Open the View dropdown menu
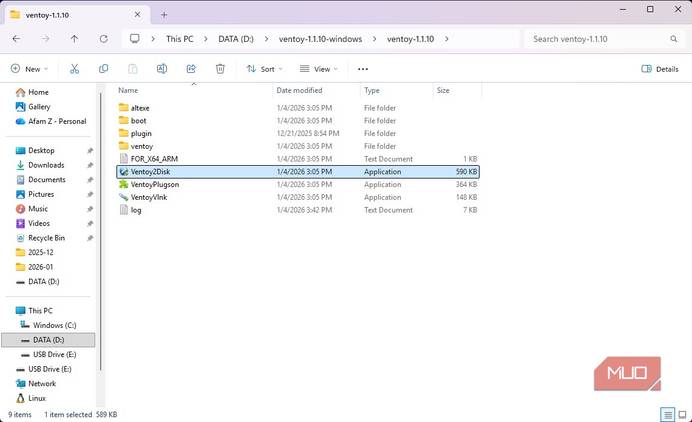The image size is (692, 422). pos(319,69)
